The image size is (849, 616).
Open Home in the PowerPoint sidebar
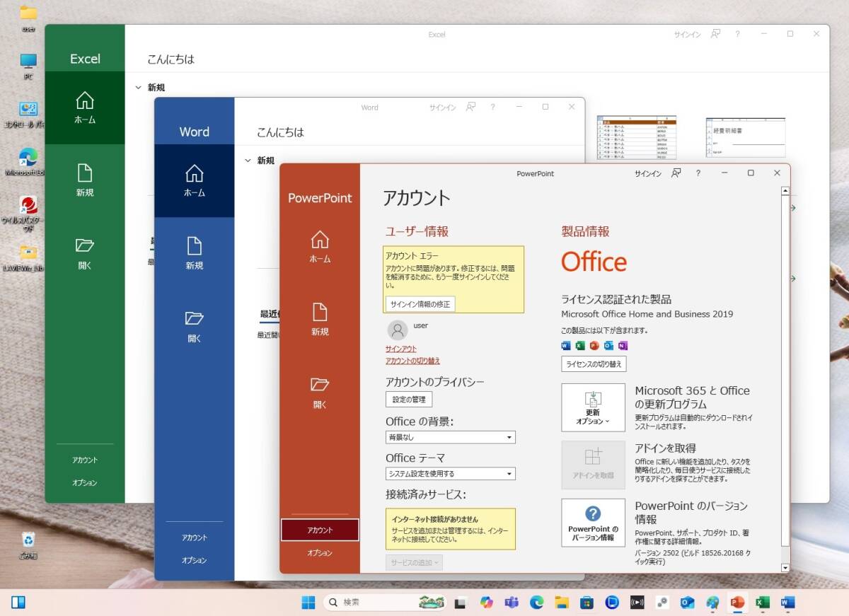coord(320,247)
